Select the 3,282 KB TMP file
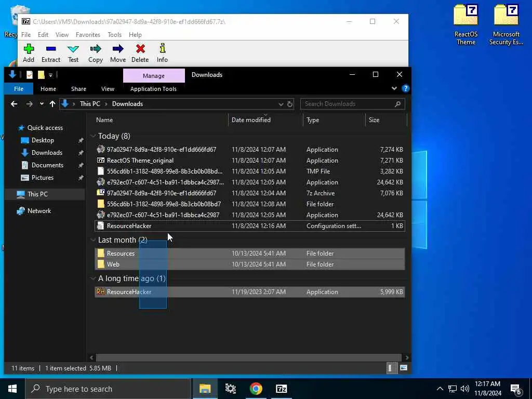Image resolution: width=532 pixels, height=399 pixels. (250, 171)
